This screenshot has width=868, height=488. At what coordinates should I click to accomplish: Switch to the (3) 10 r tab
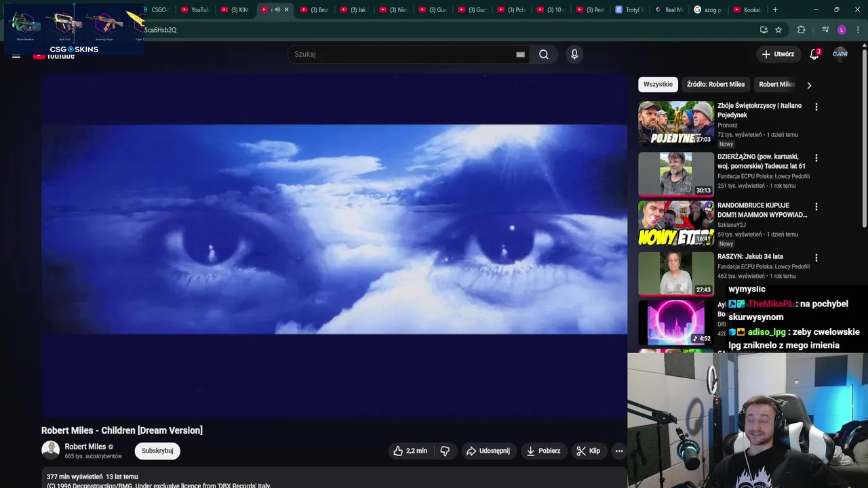coord(550,9)
